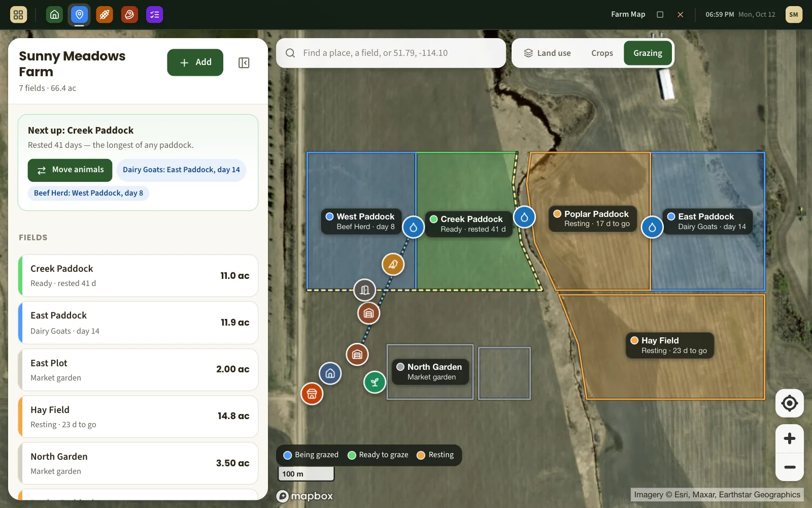Screen dimensions: 812x508
Task: Focus the find a place search field
Action: click(391, 53)
